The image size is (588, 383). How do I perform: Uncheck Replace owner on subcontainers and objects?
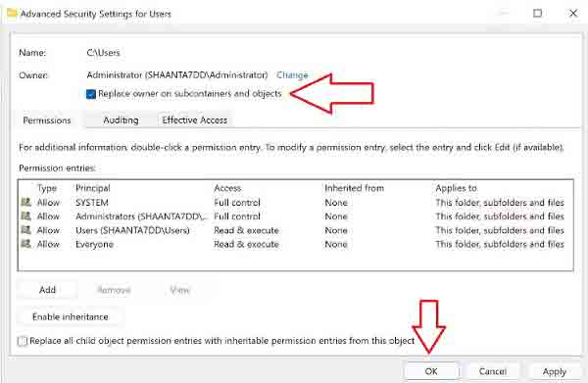pos(91,94)
